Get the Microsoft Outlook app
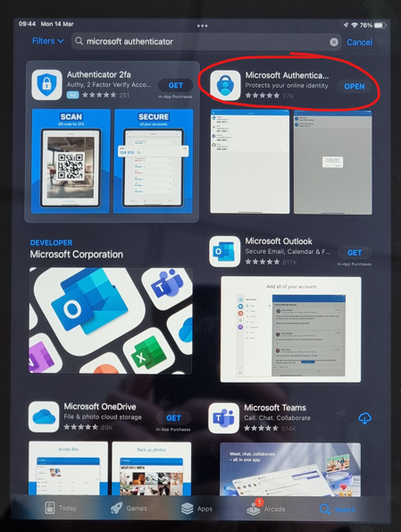Screen dimensions: 401x532 tap(355, 253)
